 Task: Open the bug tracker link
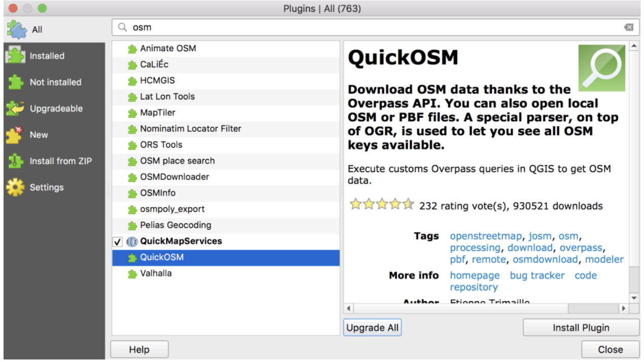coord(537,275)
